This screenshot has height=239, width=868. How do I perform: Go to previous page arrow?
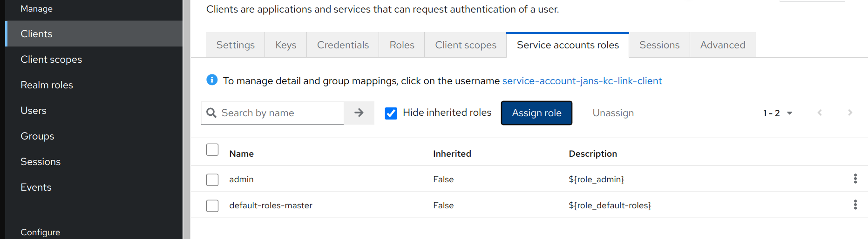point(820,113)
